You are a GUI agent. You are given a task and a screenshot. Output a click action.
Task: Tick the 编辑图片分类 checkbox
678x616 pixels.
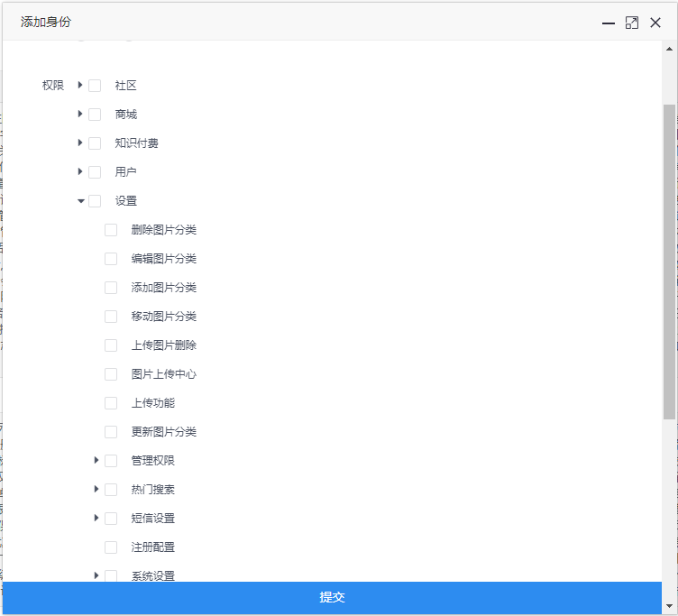click(111, 259)
